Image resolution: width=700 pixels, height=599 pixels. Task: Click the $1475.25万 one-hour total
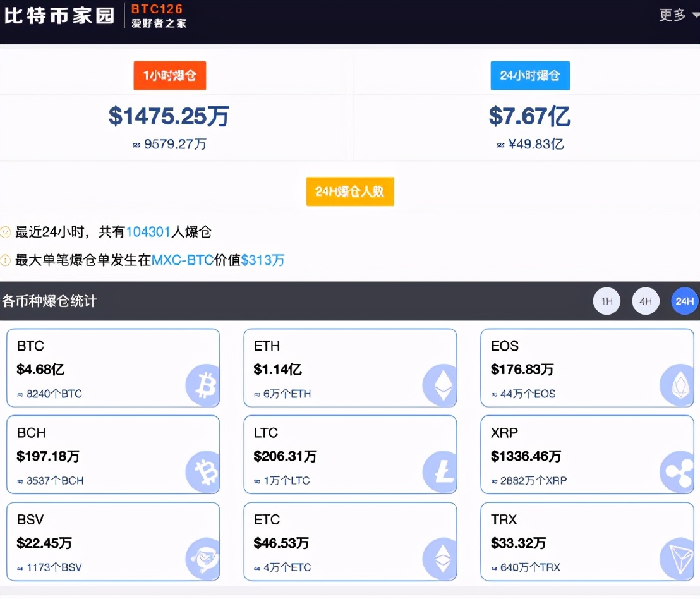click(169, 116)
